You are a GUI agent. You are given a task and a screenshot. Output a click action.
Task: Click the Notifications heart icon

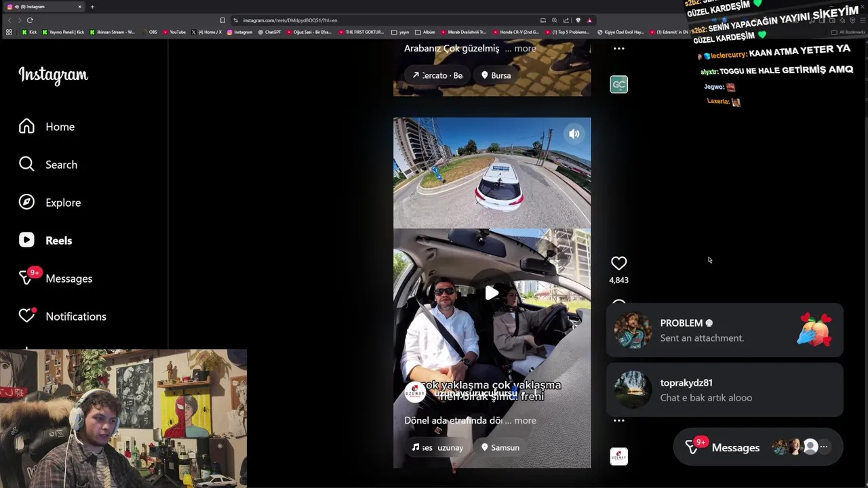[x=26, y=317]
